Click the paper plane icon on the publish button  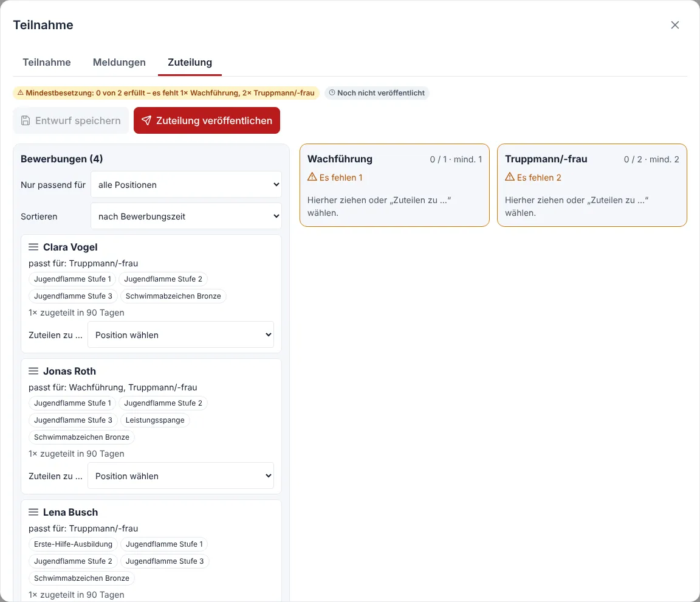click(146, 120)
